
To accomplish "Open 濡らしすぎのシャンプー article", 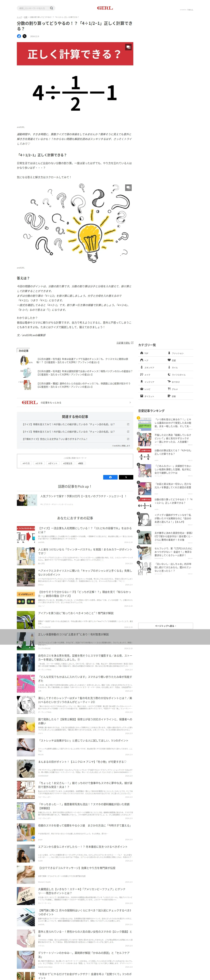I will pyautogui.click(x=75, y=705).
